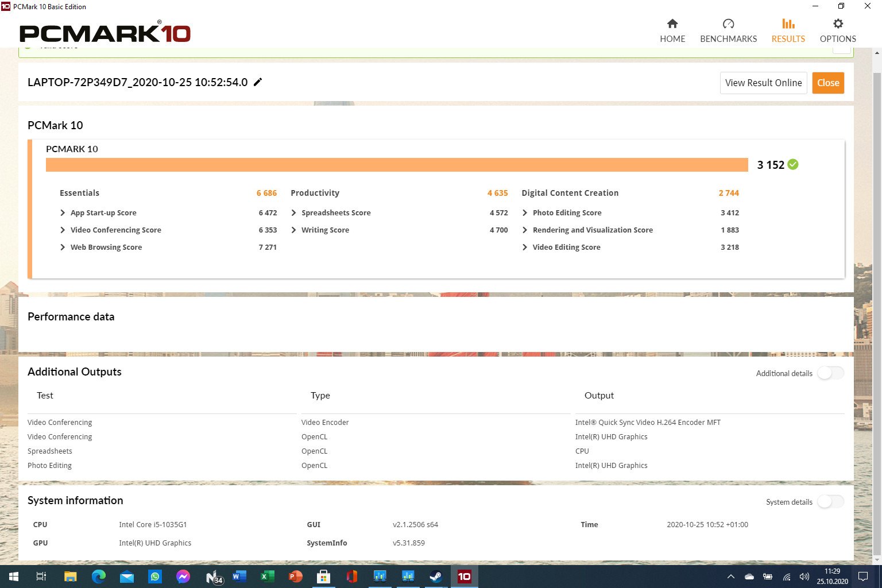Click the orange Close button

point(828,83)
